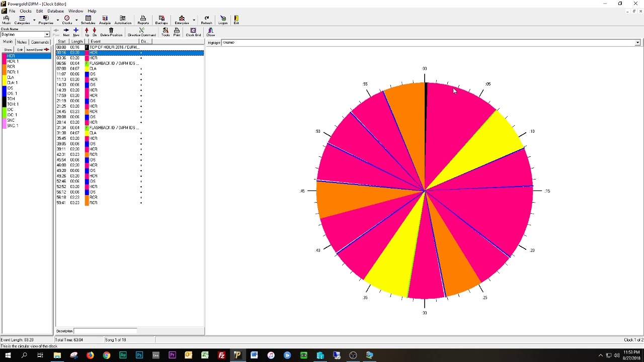Expand the Properties dropdown arrow
The image size is (644, 362).
coord(58,20)
